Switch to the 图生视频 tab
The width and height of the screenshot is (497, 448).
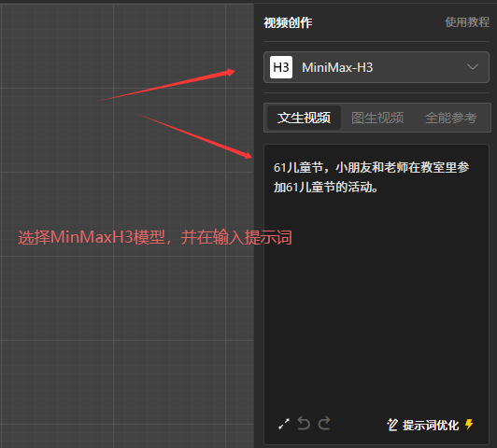pyautogui.click(x=377, y=118)
